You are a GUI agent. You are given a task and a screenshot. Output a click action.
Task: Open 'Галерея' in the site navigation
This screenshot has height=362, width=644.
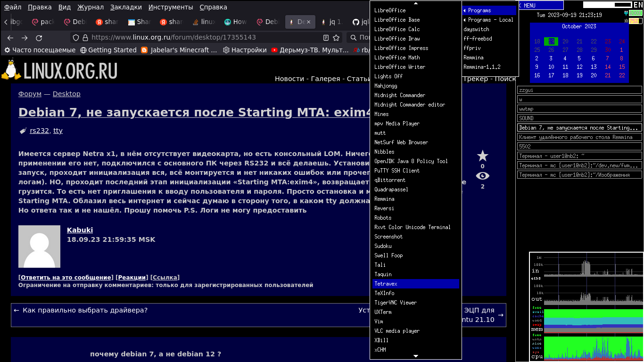(325, 79)
